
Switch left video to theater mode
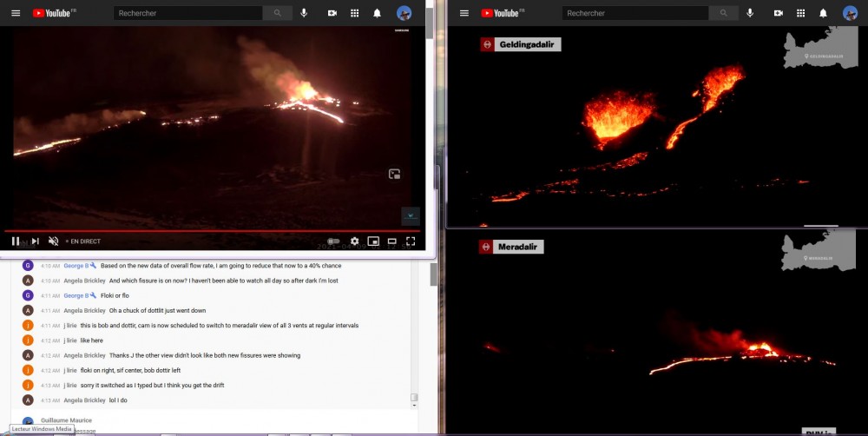coord(391,241)
